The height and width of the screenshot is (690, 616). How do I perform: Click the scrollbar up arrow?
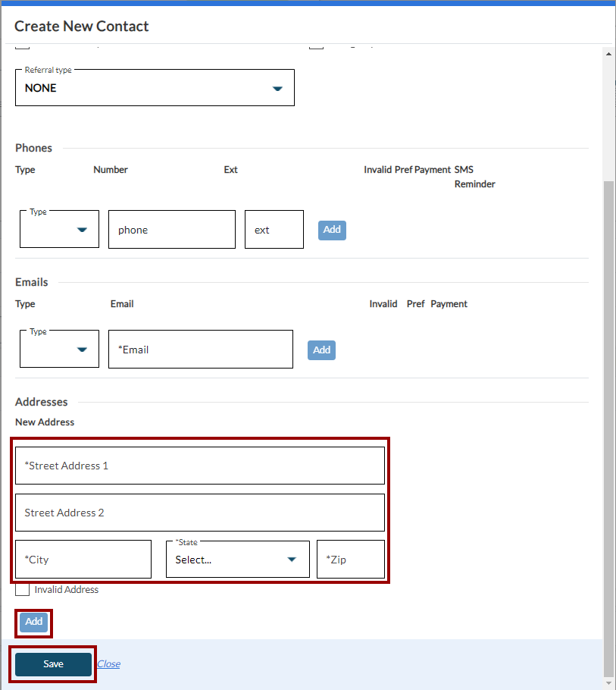tap(609, 53)
